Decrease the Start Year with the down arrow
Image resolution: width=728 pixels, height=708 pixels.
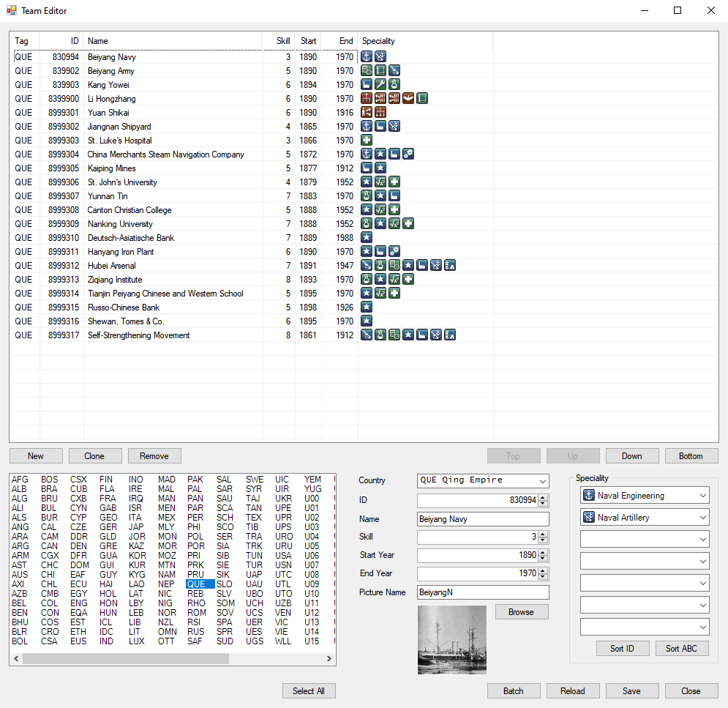pos(543,559)
